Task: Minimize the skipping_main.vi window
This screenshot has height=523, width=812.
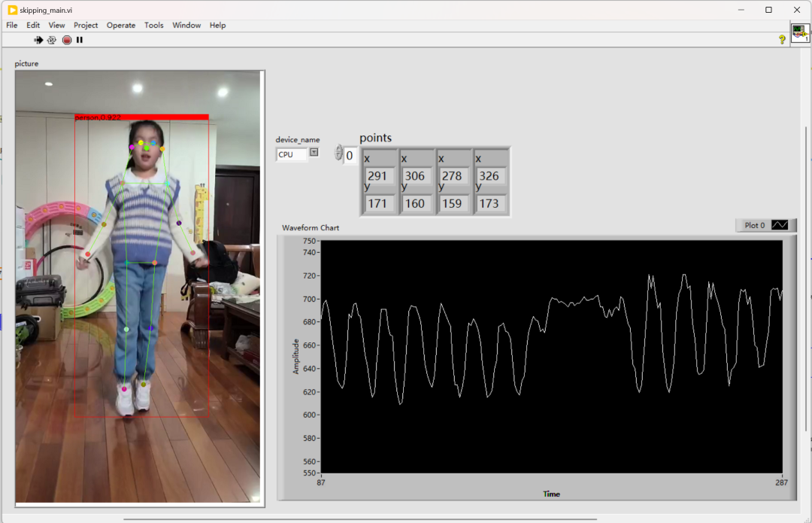Action: coord(741,10)
